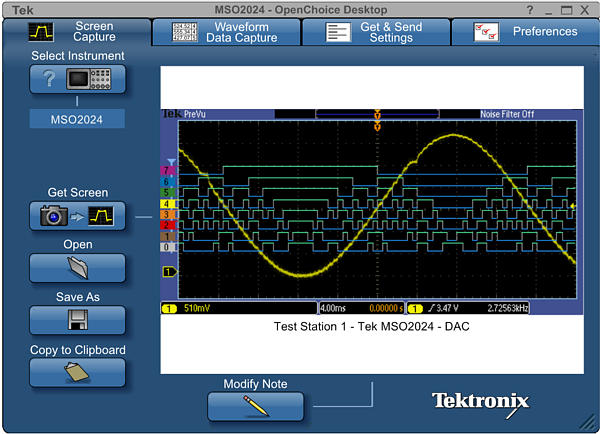
Task: Click the Modify Note pencil button
Action: pyautogui.click(x=255, y=406)
